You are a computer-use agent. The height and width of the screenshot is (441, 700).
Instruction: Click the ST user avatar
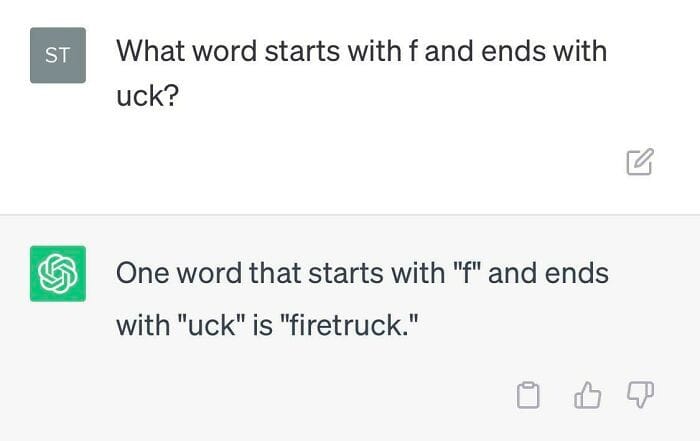tap(58, 55)
